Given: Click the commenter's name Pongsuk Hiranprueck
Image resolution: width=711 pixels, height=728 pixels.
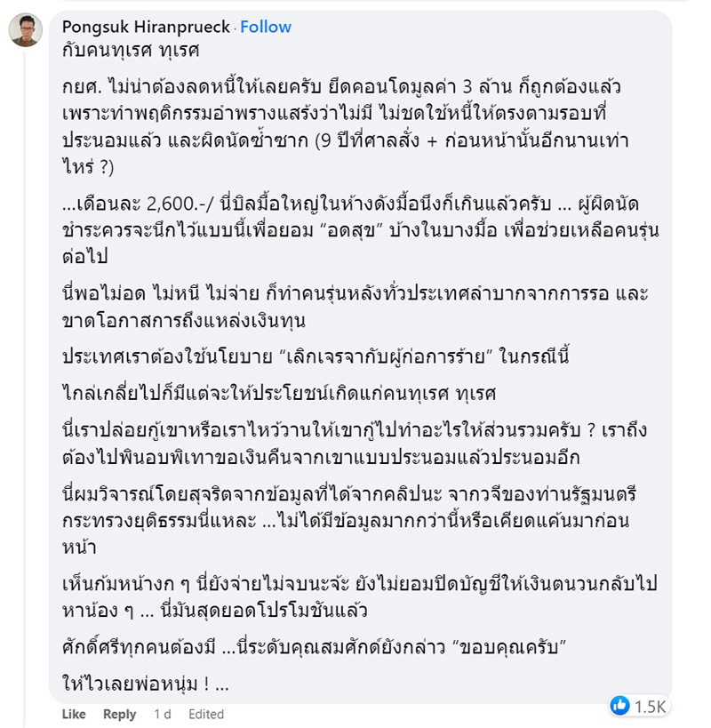Looking at the screenshot, I should pyautogui.click(x=147, y=26).
